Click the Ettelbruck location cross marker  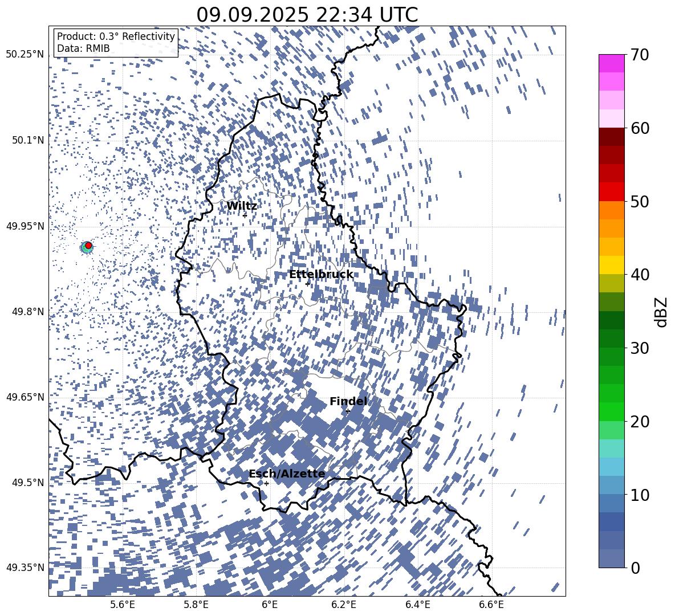coord(307,284)
